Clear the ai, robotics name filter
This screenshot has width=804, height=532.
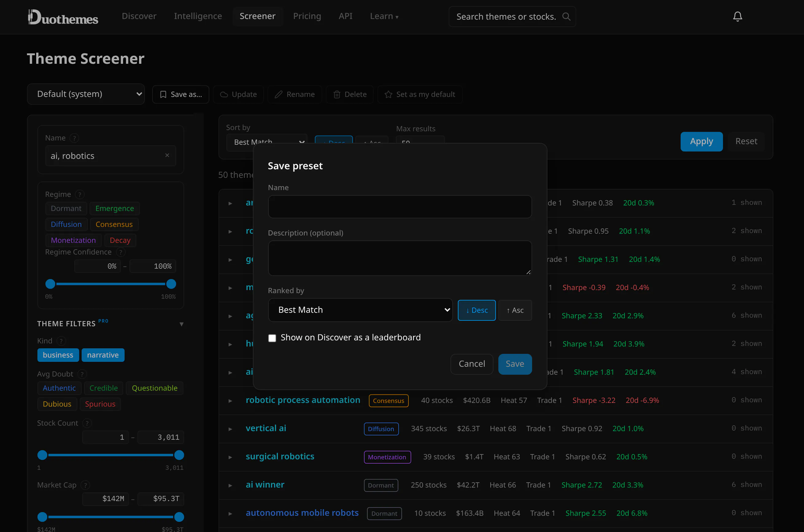click(x=167, y=155)
